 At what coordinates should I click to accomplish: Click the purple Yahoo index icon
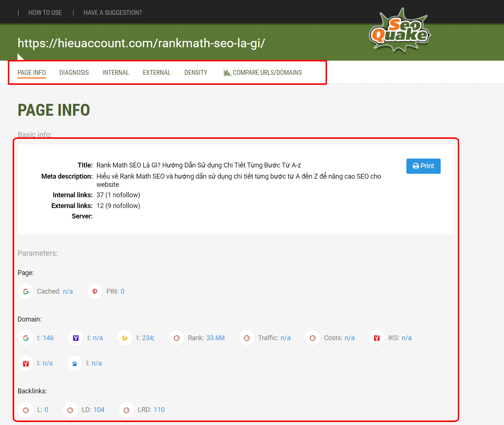76,338
